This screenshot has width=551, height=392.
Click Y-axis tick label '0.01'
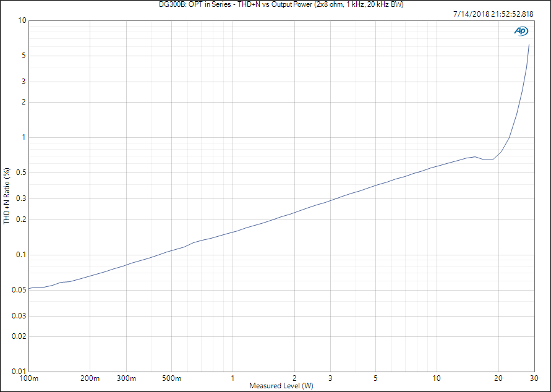(x=19, y=371)
